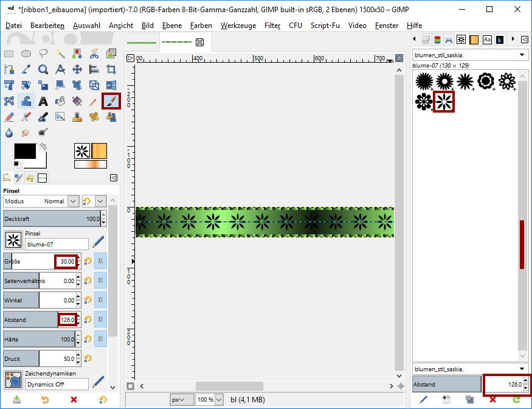Select the Text tool

click(43, 101)
